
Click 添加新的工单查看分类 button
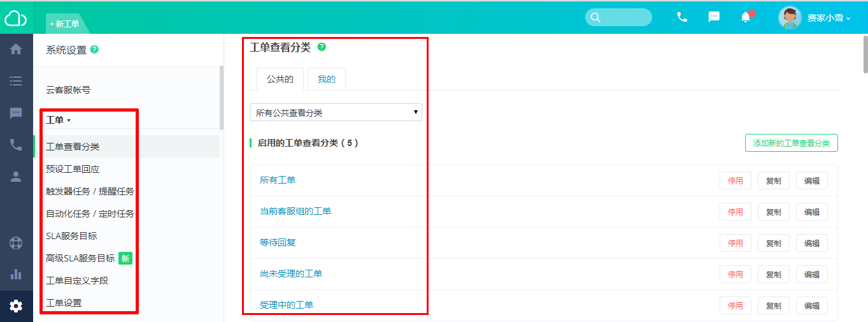click(x=792, y=143)
